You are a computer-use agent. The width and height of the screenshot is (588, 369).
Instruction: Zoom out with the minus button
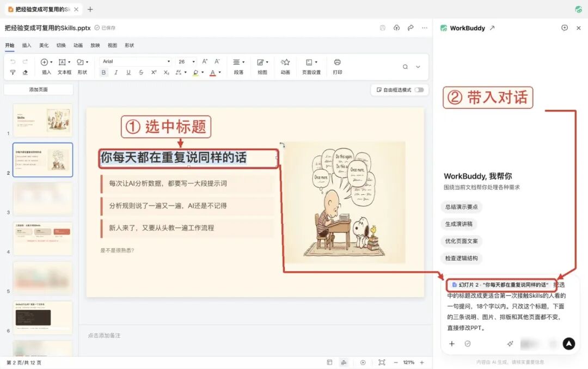[x=396, y=362]
